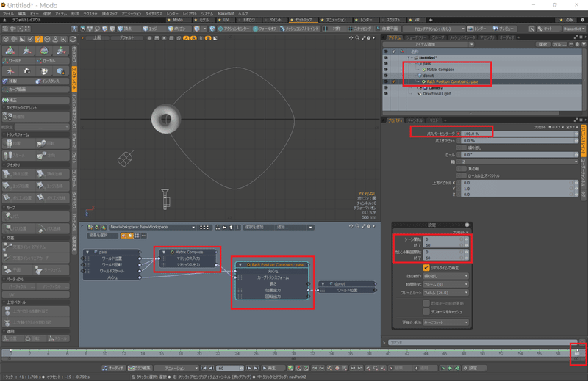Open the End Behavior dropdown
The height and width of the screenshot is (381, 588).
point(446,276)
